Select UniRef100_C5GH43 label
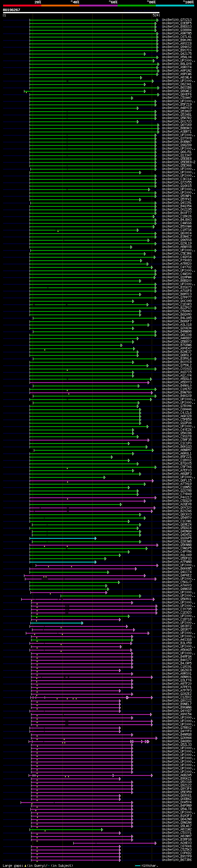The width and height of the screenshot is (197, 868). click(177, 311)
